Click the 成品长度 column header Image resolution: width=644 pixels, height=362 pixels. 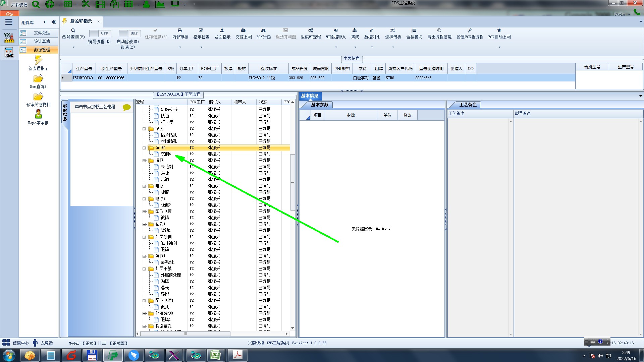tap(299, 69)
